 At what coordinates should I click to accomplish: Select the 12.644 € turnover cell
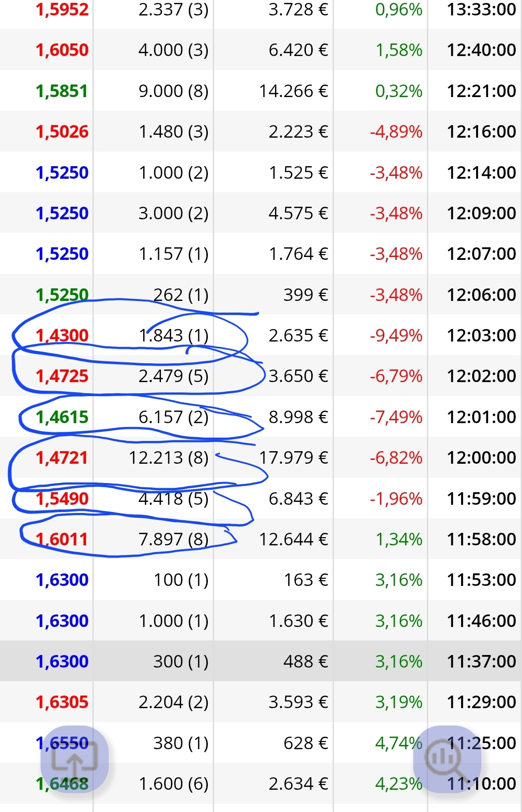(294, 539)
